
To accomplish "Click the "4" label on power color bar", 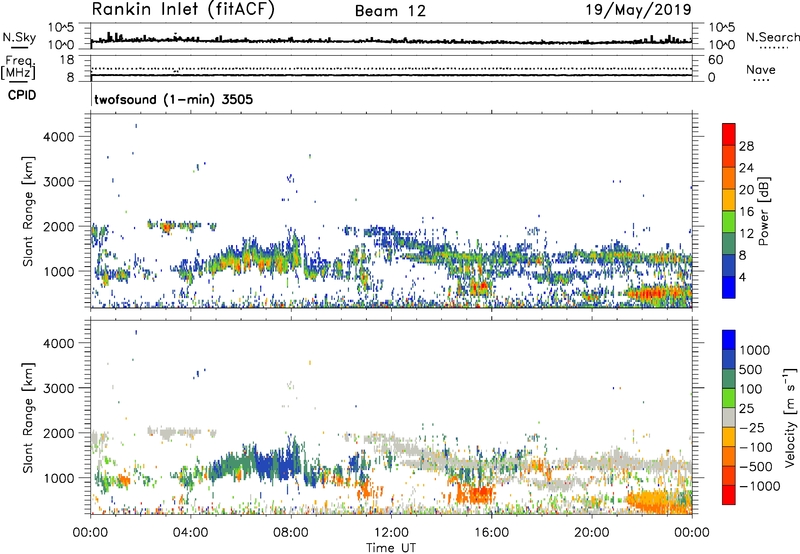I will coord(743,277).
